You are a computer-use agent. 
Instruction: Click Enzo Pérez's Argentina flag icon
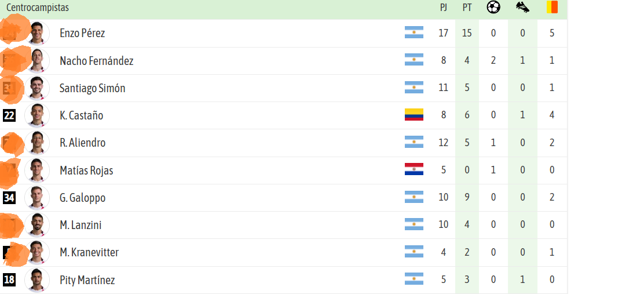point(414,32)
